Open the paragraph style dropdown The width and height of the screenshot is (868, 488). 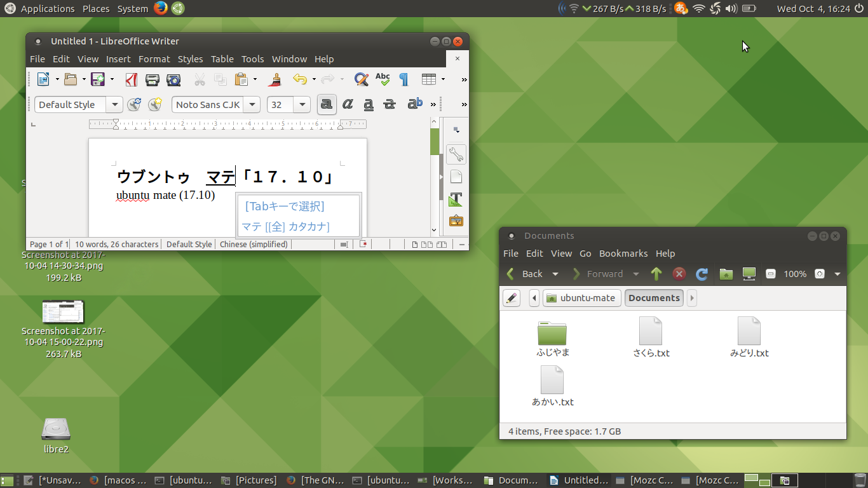click(x=114, y=105)
